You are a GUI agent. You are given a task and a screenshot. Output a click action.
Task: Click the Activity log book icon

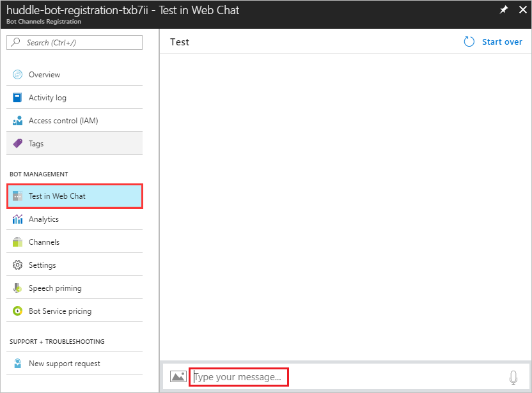pos(17,97)
